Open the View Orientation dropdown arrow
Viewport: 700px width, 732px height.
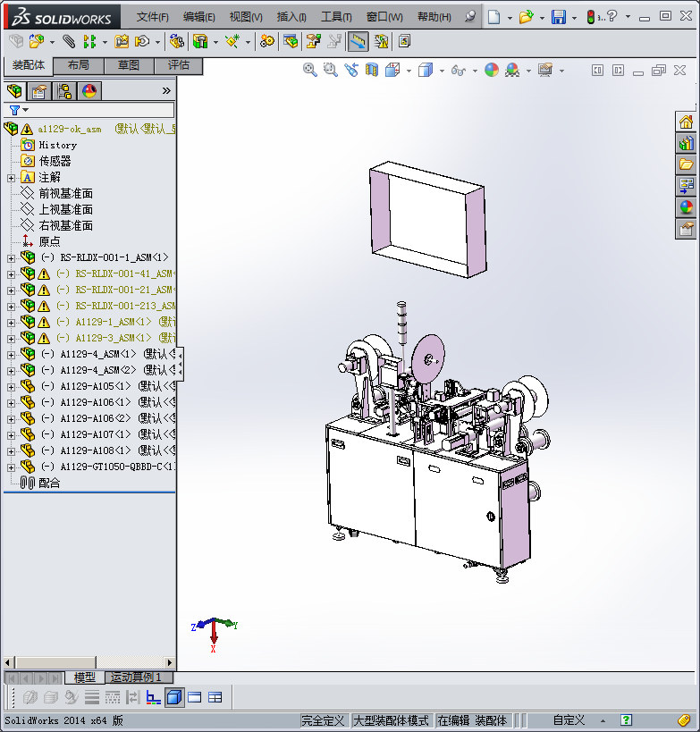(409, 71)
